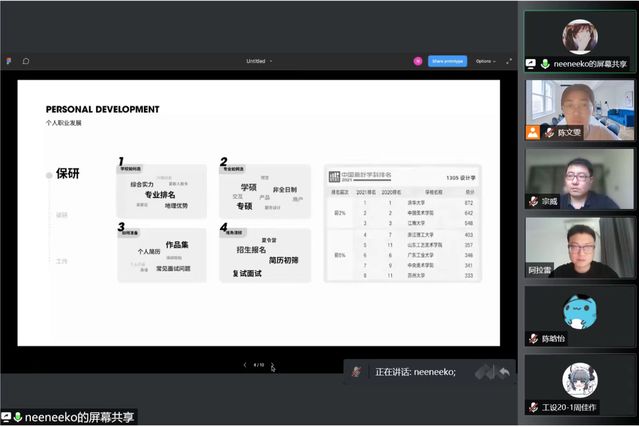Viewport: 639px width, 427px height.
Task: Select 阿拉雷's participant video tile
Action: (x=579, y=247)
